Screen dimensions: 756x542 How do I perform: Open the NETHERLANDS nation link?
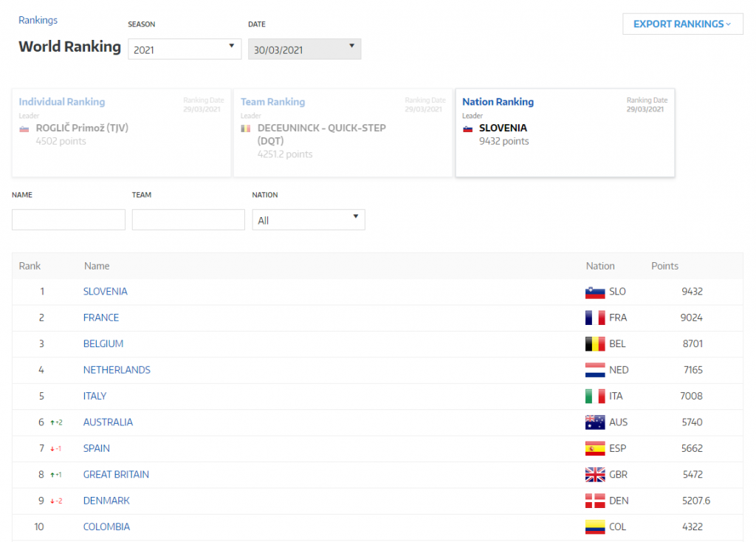click(x=117, y=370)
